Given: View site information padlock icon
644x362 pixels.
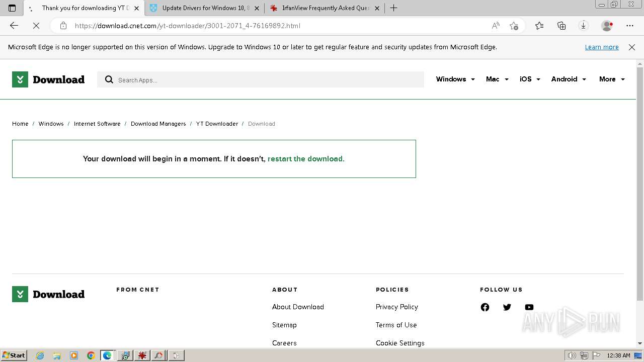Looking at the screenshot, I should (63, 26).
